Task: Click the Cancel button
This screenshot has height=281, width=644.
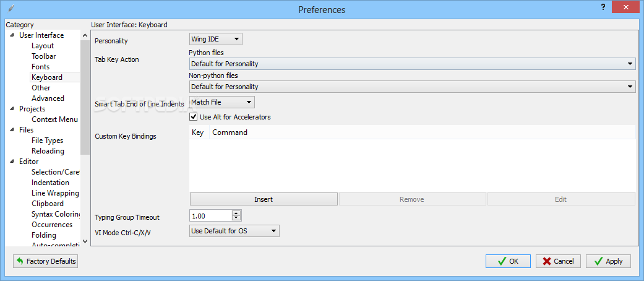Action: [558, 261]
